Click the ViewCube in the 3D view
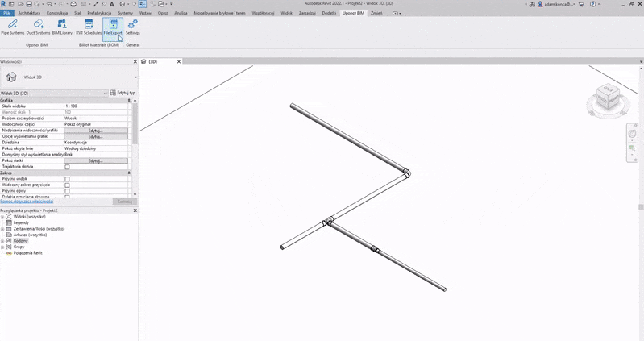 (x=608, y=98)
